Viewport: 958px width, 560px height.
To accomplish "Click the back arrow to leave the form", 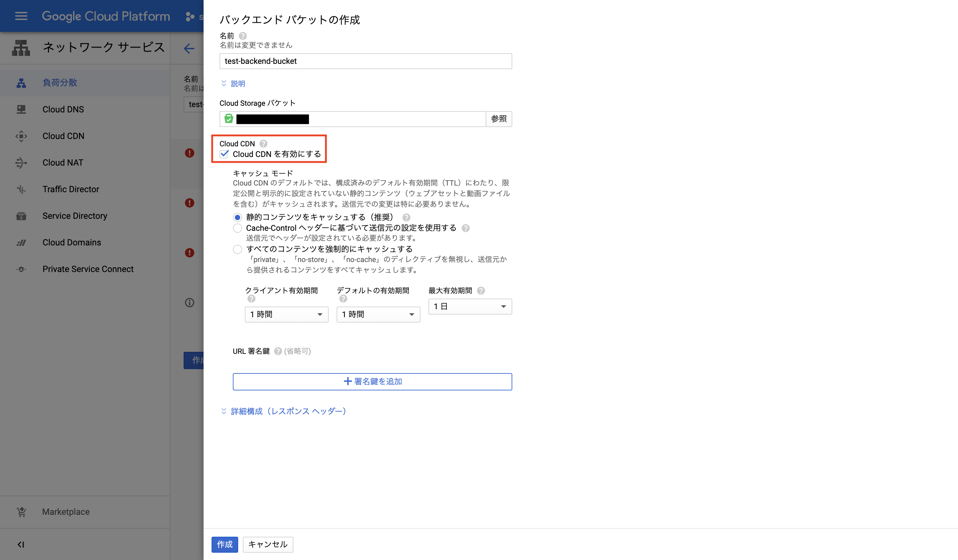I will 189,48.
